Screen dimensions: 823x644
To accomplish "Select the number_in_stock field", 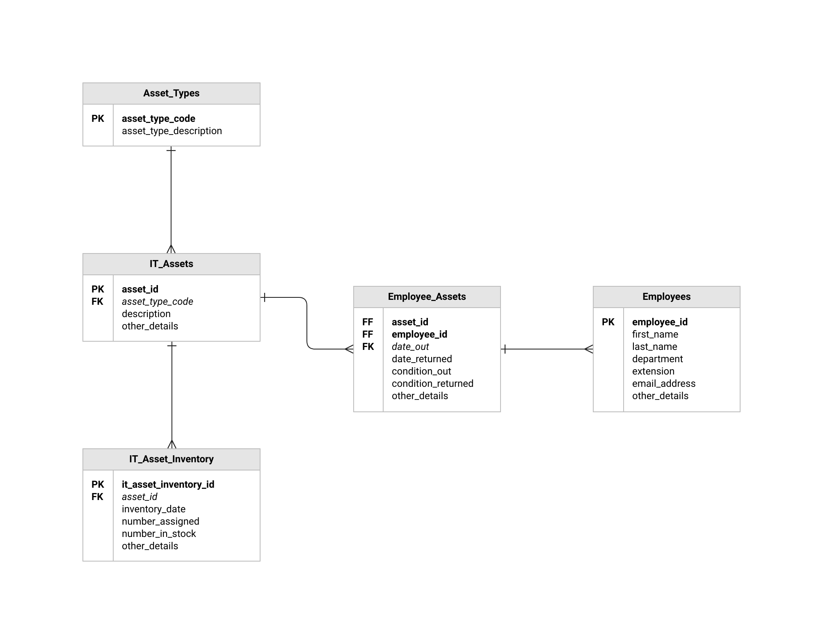I will tap(159, 534).
